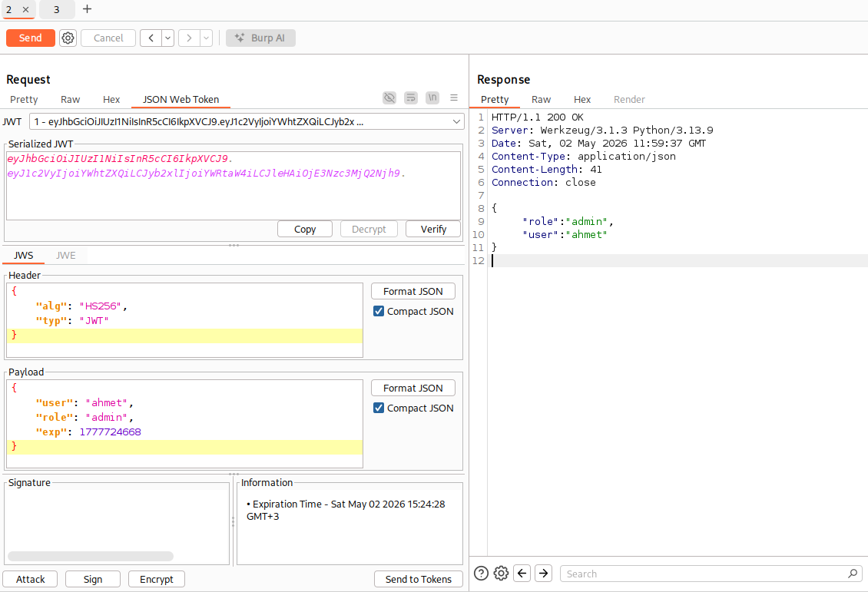Send the request with the orange Send button
The image size is (868, 592).
31,38
